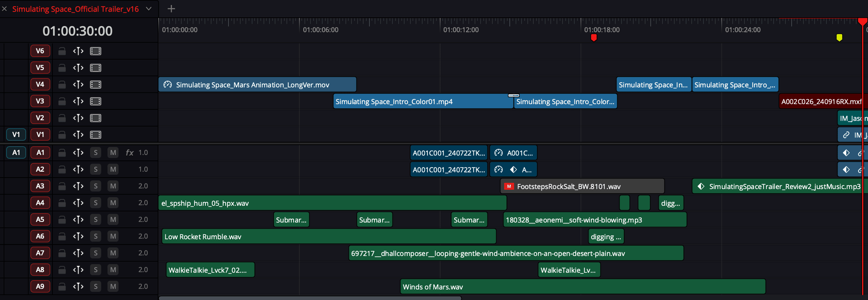Click the keyframe diamond on justMusic.mp3 clip

(701, 187)
